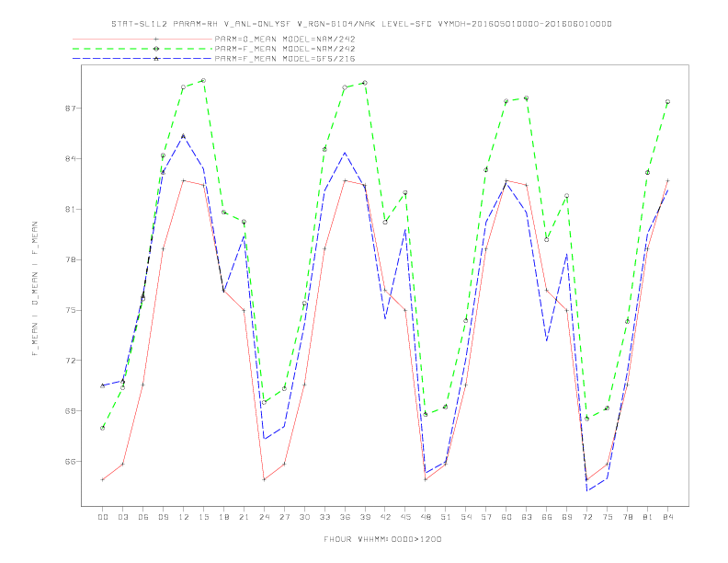Click x-axis forecast hour label 12
728x563 pixels.
184,517
